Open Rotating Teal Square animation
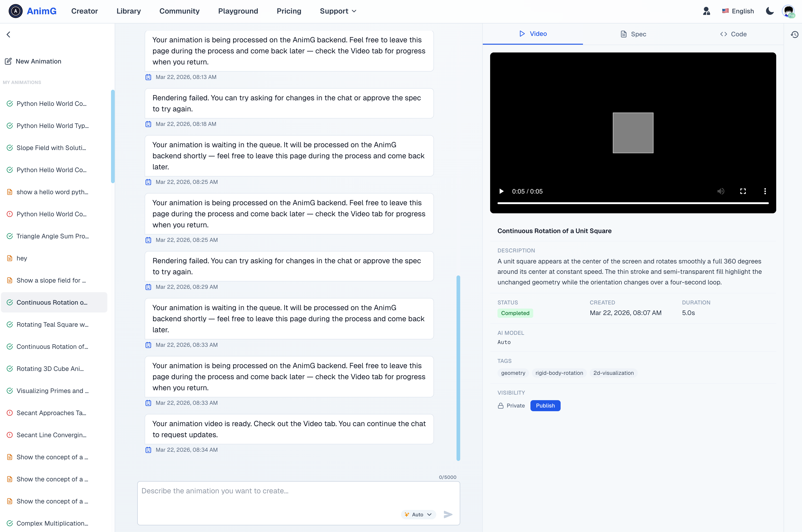802x532 pixels. tap(52, 324)
